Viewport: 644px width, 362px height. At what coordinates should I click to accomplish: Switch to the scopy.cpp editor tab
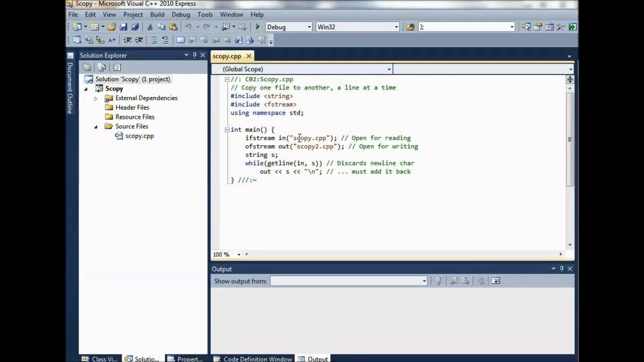tap(227, 56)
